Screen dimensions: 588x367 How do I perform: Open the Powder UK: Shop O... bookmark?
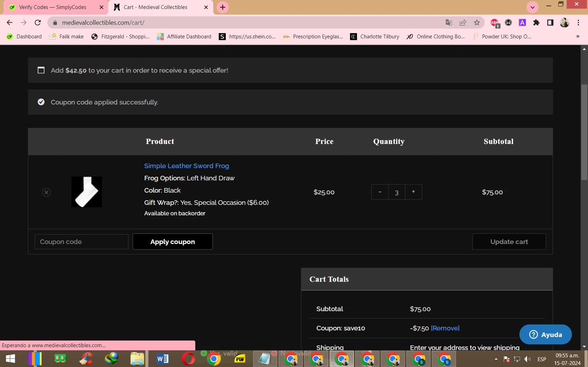[502, 36]
